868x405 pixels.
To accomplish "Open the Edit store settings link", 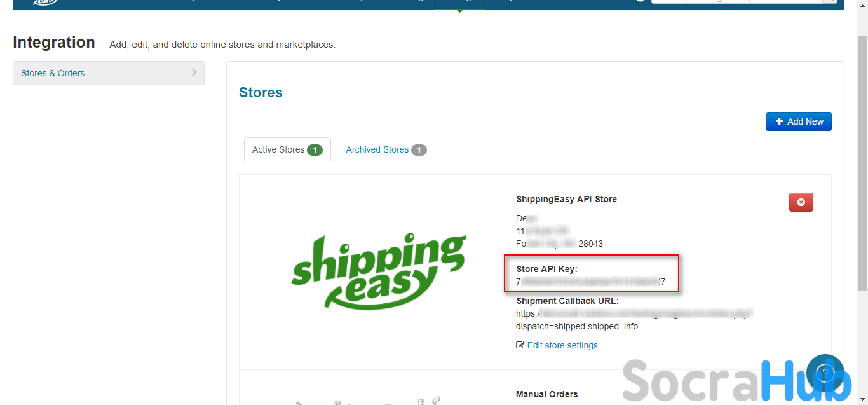I will [x=562, y=345].
